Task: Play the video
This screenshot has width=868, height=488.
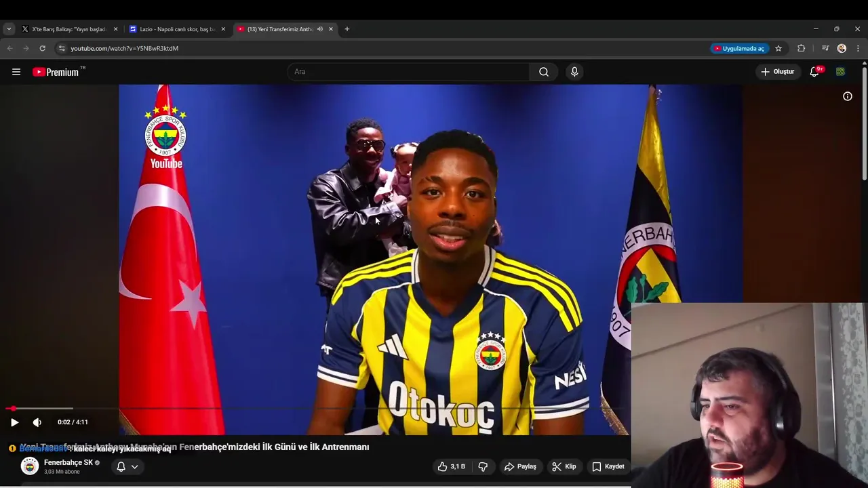Action: (x=14, y=422)
